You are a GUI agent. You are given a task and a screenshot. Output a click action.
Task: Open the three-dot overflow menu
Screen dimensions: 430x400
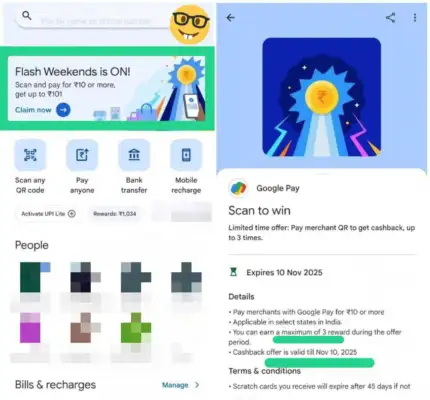pos(415,18)
